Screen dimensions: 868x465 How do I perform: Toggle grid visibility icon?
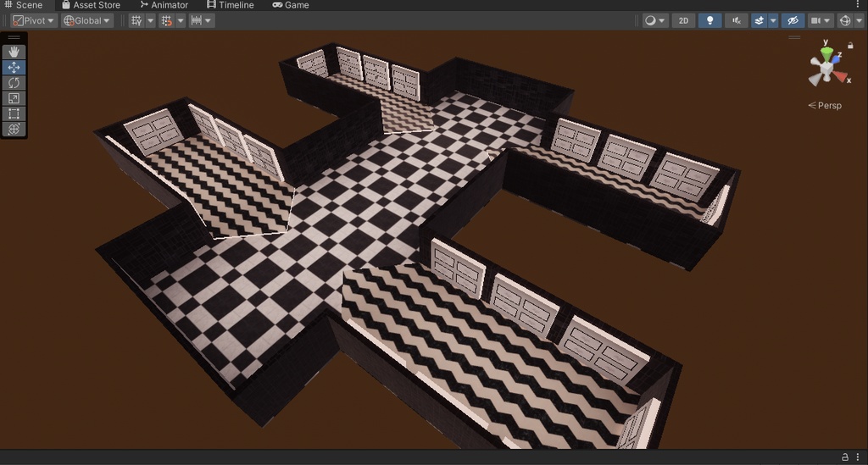[x=136, y=20]
